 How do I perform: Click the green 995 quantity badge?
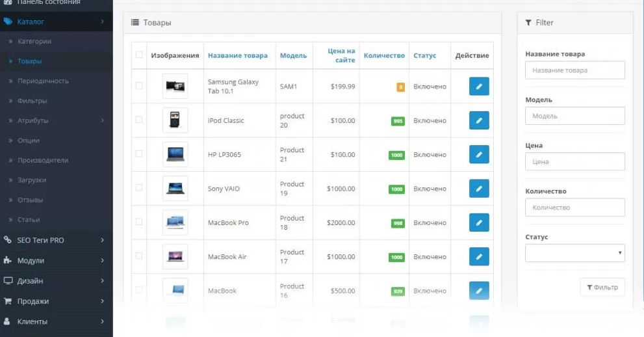point(398,121)
